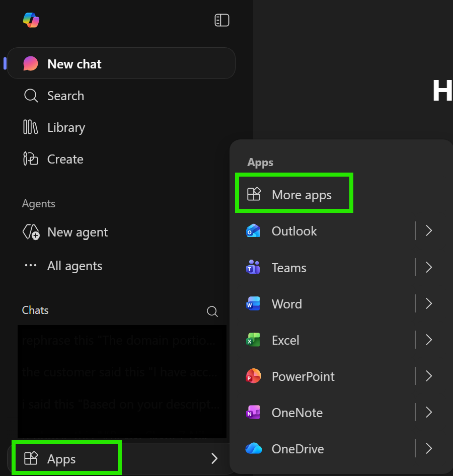Select More apps in the flyout
Screen dimensions: 453x476
(x=294, y=195)
